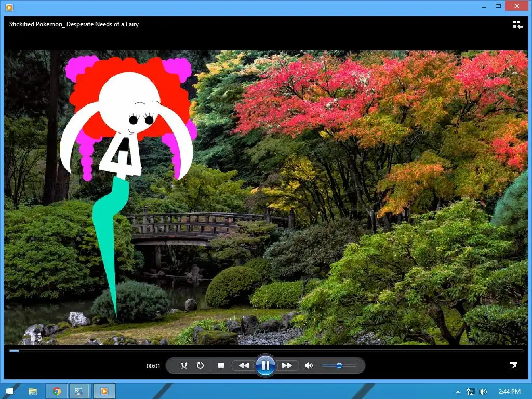Enter full screen view
Image resolution: width=532 pixels, height=399 pixels.
pyautogui.click(x=513, y=366)
